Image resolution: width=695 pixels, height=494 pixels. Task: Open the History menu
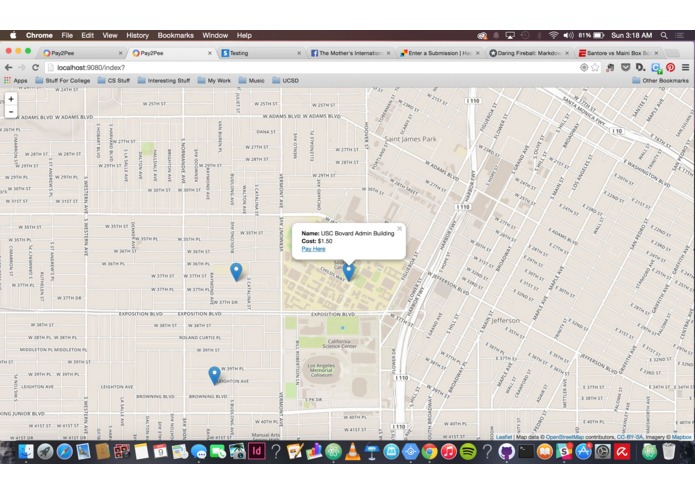pyautogui.click(x=137, y=35)
